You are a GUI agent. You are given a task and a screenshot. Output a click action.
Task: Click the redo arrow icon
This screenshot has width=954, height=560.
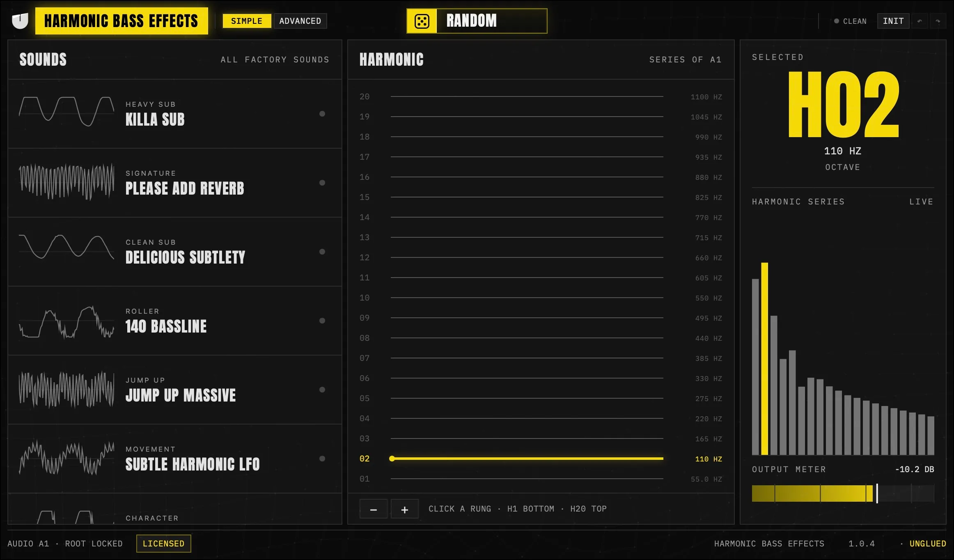938,21
